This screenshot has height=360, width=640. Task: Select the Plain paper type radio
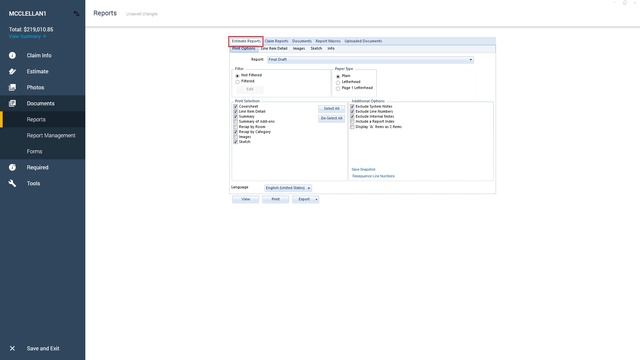point(338,76)
